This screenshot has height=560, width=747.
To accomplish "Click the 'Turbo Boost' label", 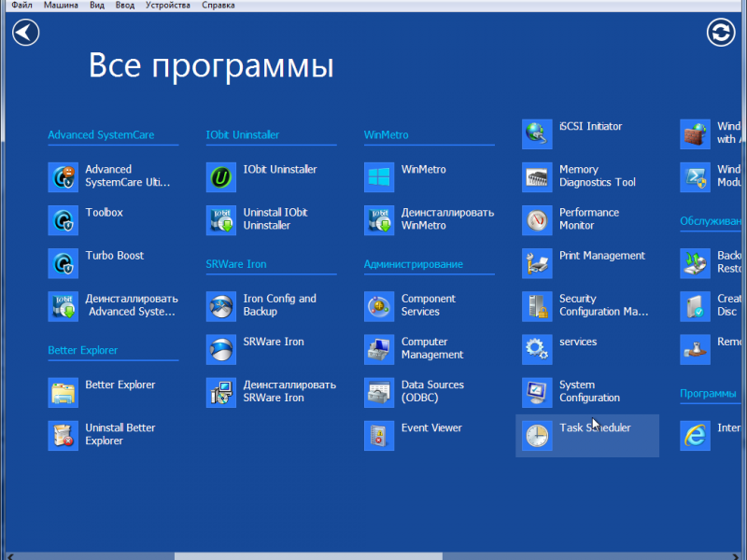I will tap(114, 256).
